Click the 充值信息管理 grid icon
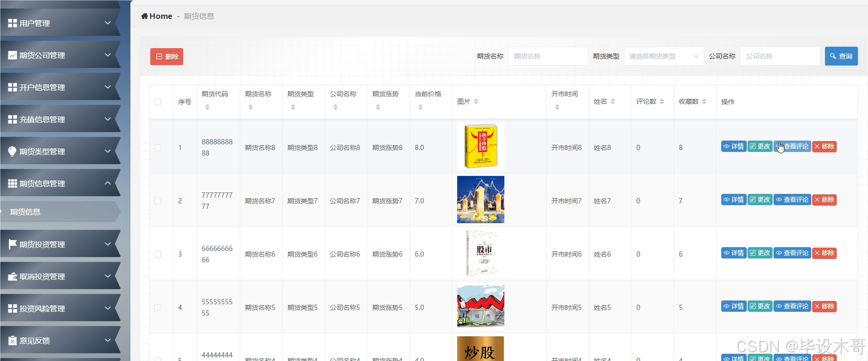Screen dimensions: 868x361 click(13, 119)
